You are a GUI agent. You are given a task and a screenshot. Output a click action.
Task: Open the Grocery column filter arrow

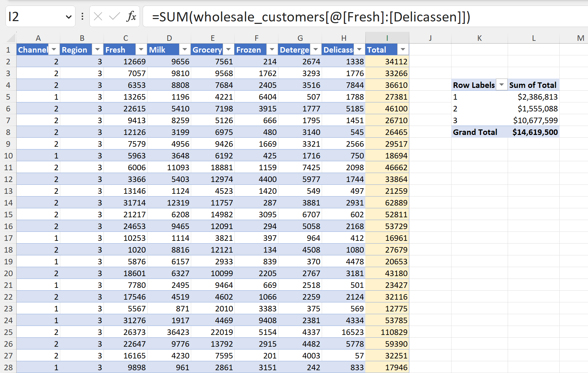(x=229, y=49)
